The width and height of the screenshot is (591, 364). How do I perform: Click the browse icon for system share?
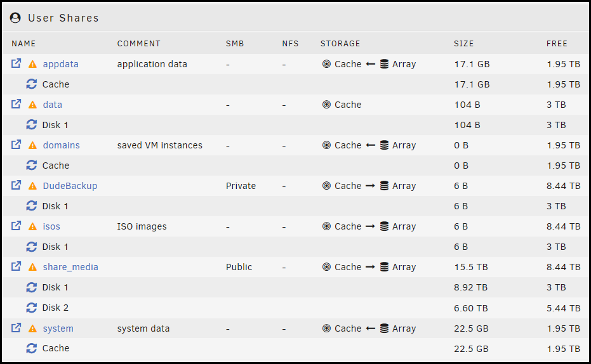point(16,327)
